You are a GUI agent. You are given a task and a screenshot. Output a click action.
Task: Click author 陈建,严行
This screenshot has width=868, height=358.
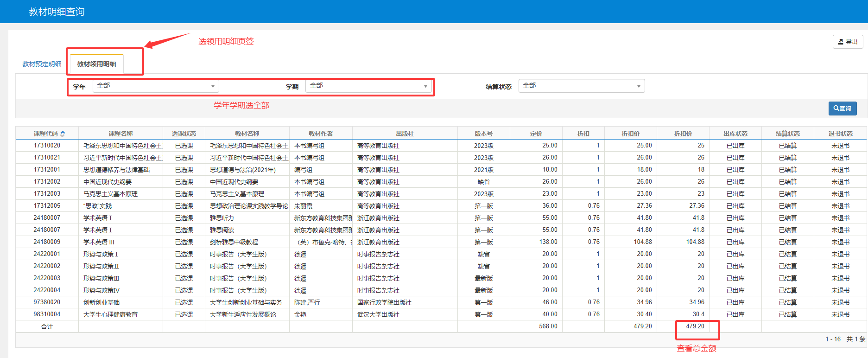(x=307, y=302)
